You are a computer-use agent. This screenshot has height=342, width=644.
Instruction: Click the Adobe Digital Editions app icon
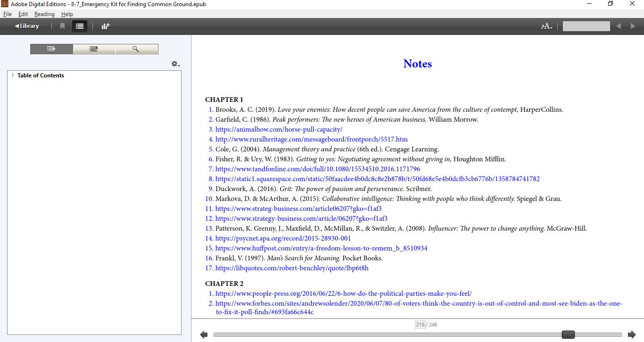point(5,4)
